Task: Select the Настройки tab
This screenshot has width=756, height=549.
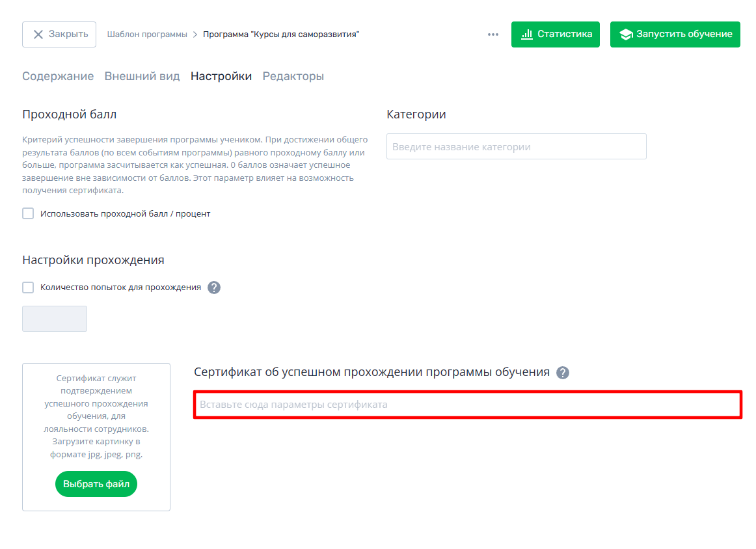Action: coord(221,76)
